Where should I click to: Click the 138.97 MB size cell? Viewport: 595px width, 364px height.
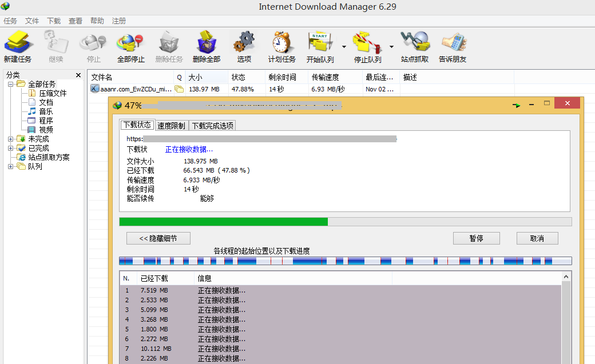click(x=204, y=89)
